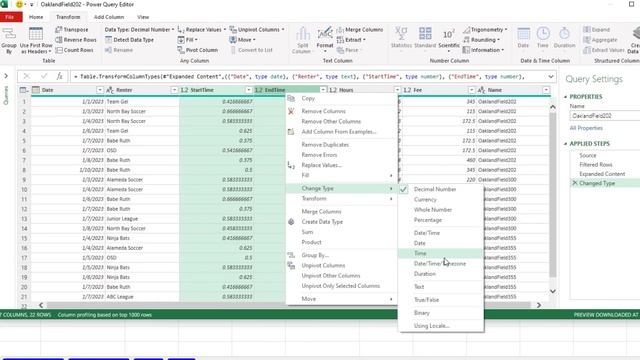
Task: Click the Unpivot Columns ribbon button
Action: [x=257, y=30]
